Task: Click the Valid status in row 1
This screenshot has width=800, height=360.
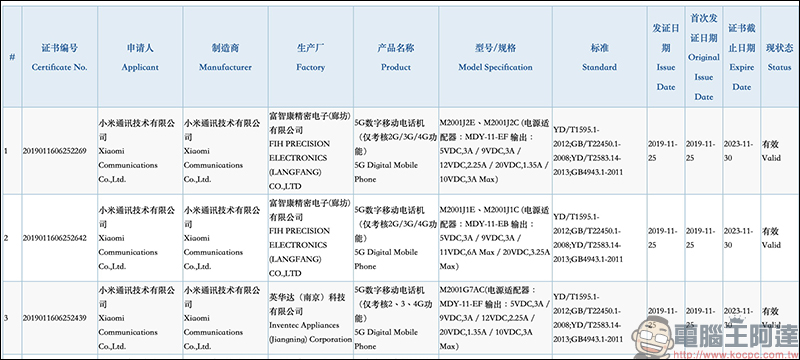Action: pos(779,151)
